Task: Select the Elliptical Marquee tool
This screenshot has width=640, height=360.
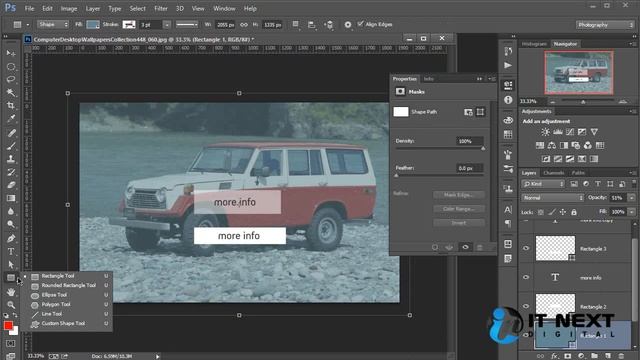Action: (11, 67)
